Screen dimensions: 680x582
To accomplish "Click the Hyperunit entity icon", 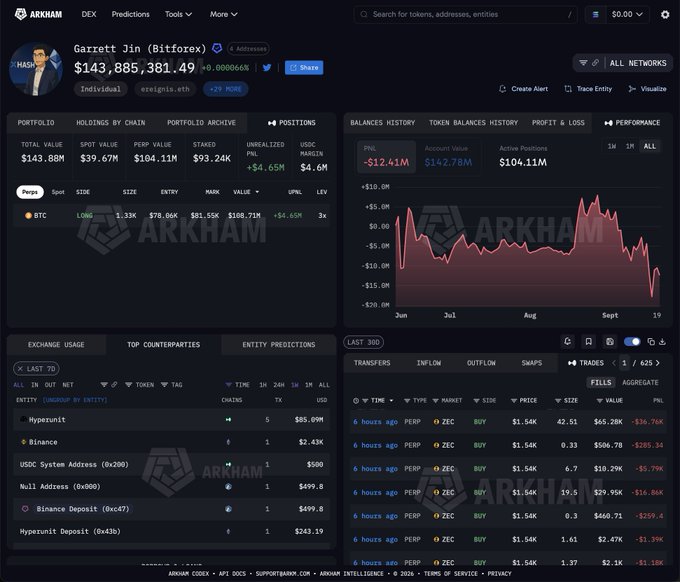I will click(x=23, y=419).
